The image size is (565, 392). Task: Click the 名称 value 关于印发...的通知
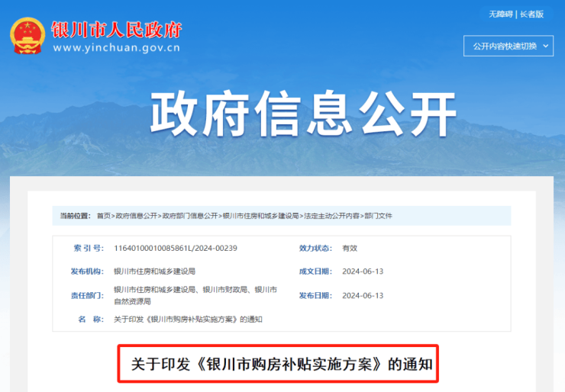coord(188,320)
